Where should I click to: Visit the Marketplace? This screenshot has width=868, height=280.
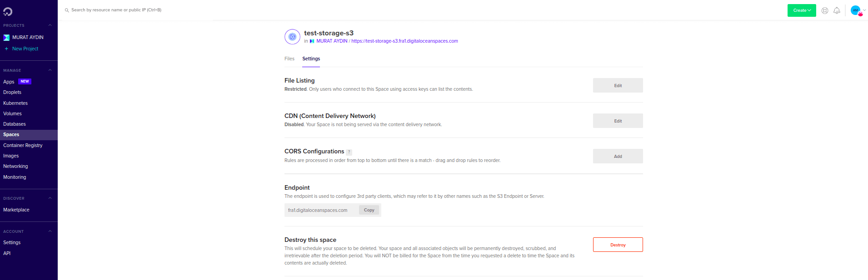pyautogui.click(x=16, y=210)
